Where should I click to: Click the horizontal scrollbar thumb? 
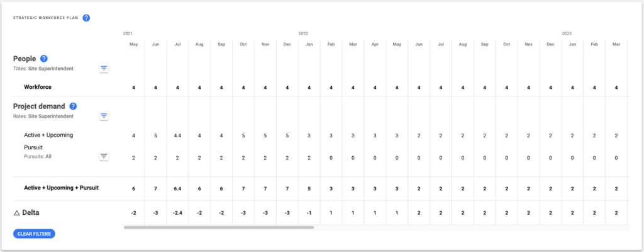219,227
